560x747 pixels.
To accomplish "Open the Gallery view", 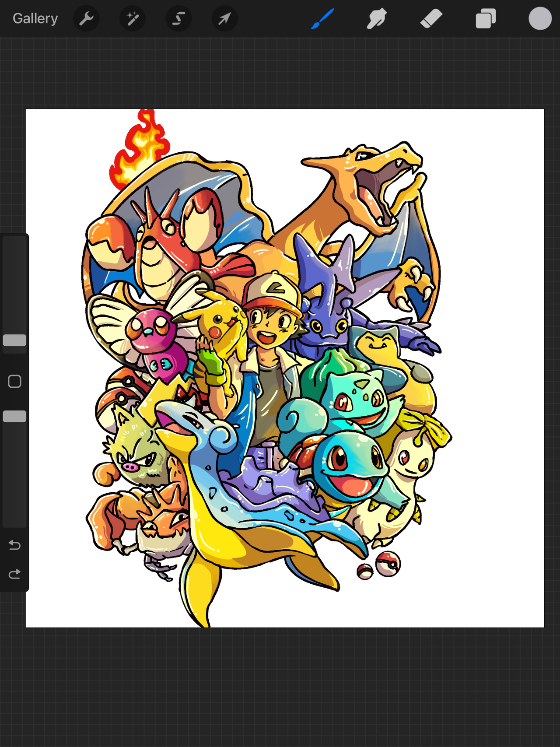I will [x=35, y=18].
